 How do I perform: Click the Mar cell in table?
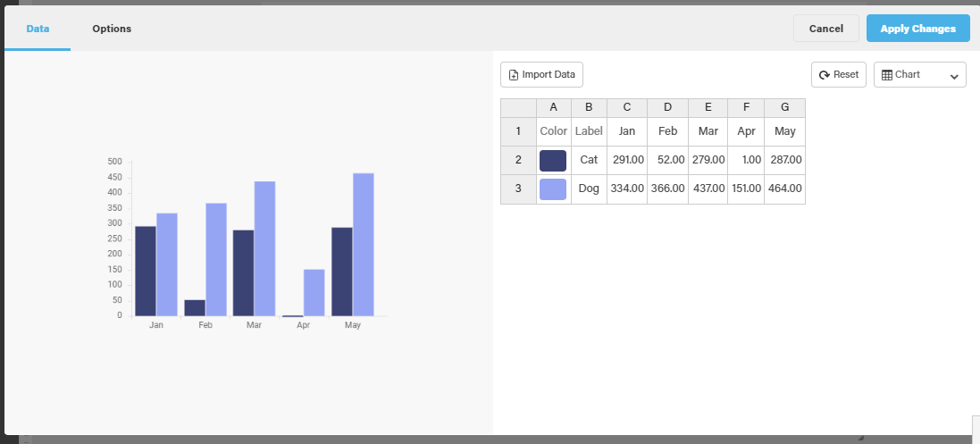(x=708, y=131)
